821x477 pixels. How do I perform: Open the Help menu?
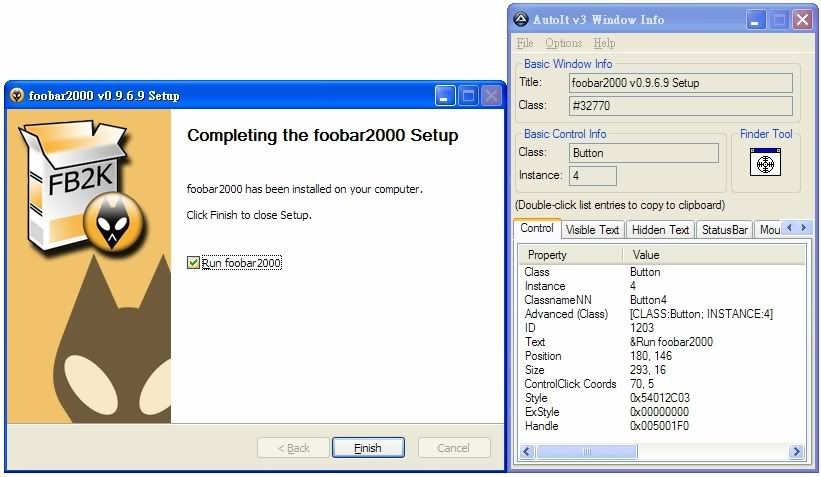(604, 43)
